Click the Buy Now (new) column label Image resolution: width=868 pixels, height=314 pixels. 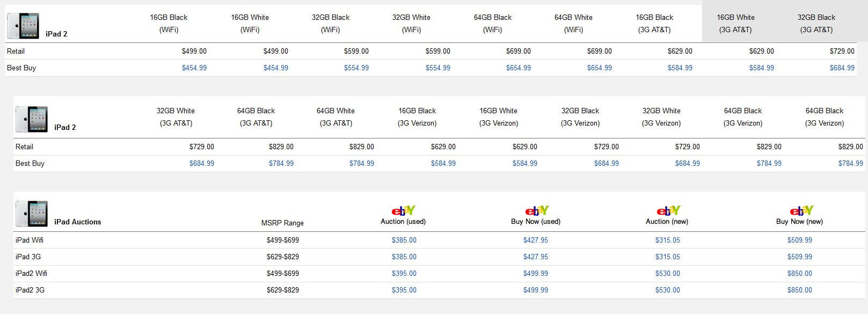[x=799, y=221]
